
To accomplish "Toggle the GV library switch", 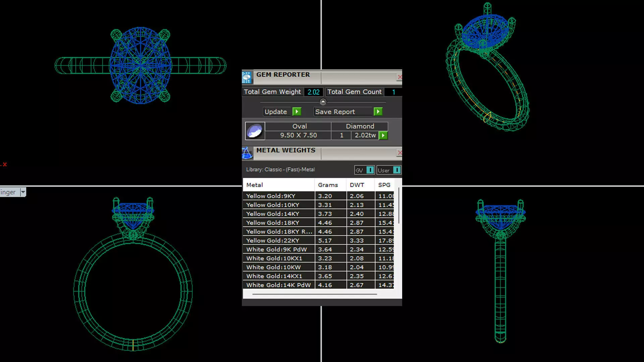I will (370, 170).
